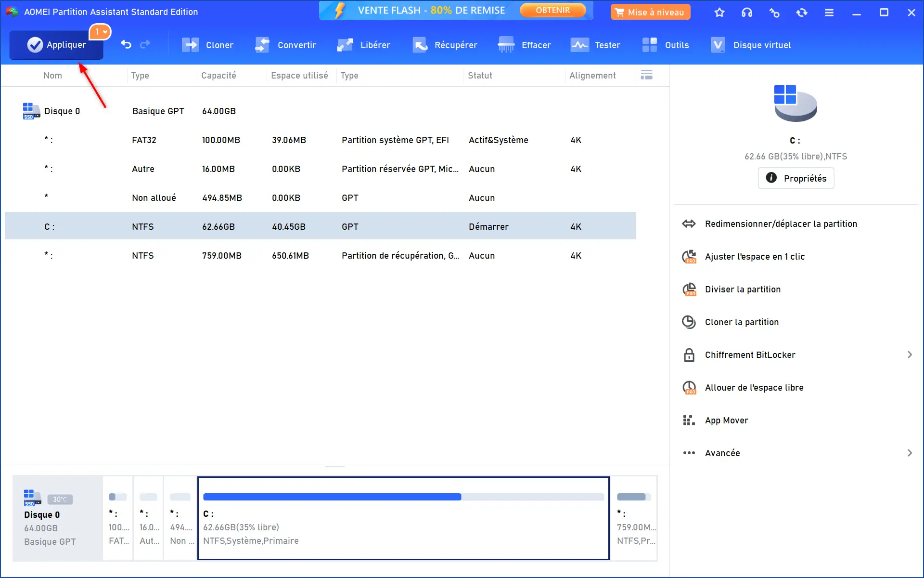This screenshot has width=924, height=578.
Task: Click the Diviser la partition pie icon
Action: point(689,289)
